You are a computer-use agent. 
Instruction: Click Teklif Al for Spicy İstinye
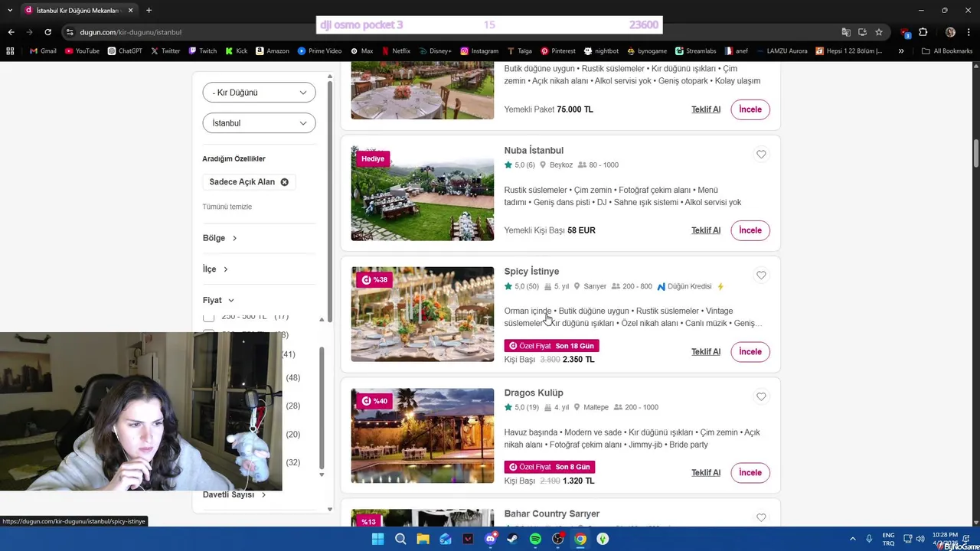coord(706,352)
